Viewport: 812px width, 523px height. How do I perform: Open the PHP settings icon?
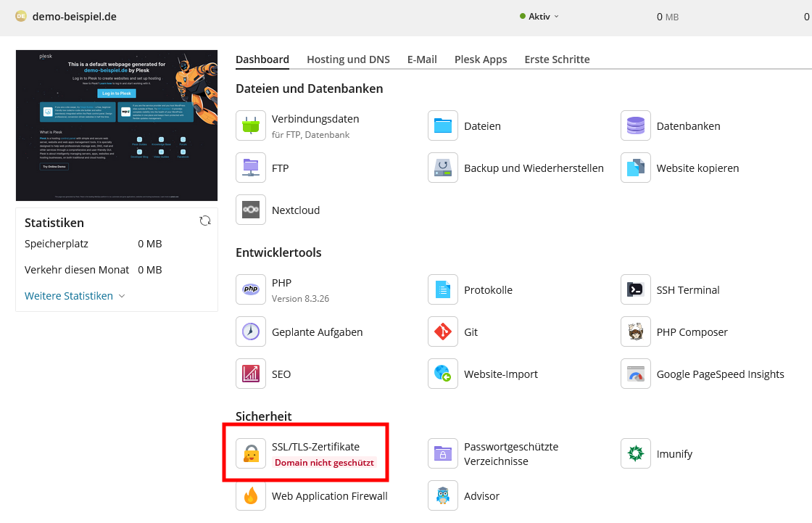[x=250, y=289]
